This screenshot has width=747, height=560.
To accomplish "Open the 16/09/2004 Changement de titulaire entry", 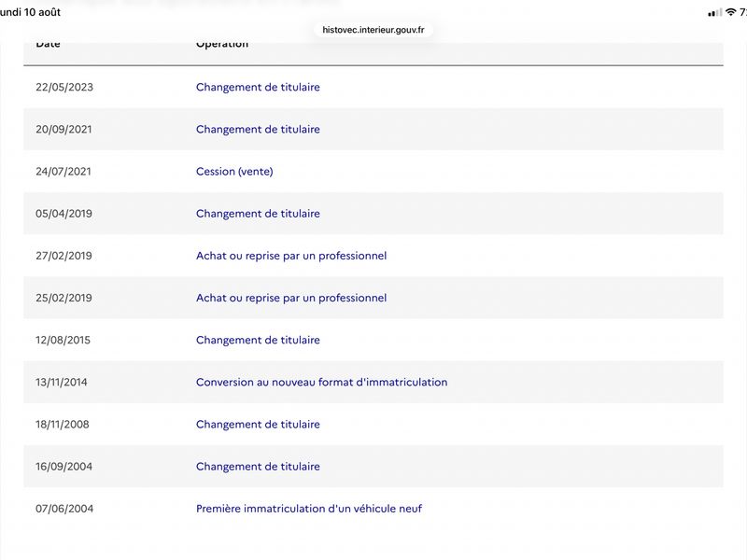I will coord(258,467).
